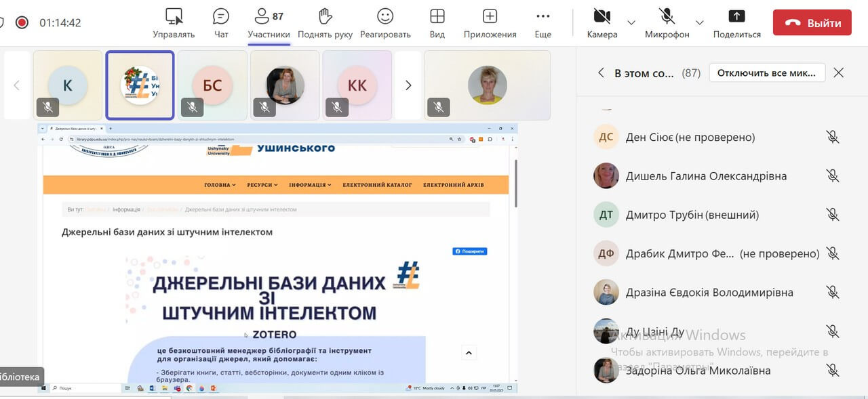Expand the microphone options dropdown arrow
Screen dimensions: 868x399
point(700,22)
